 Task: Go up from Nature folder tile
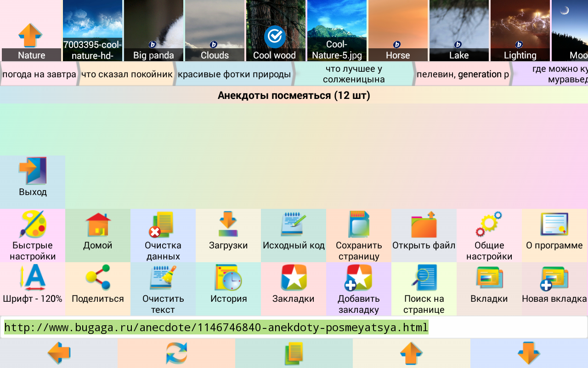31,31
